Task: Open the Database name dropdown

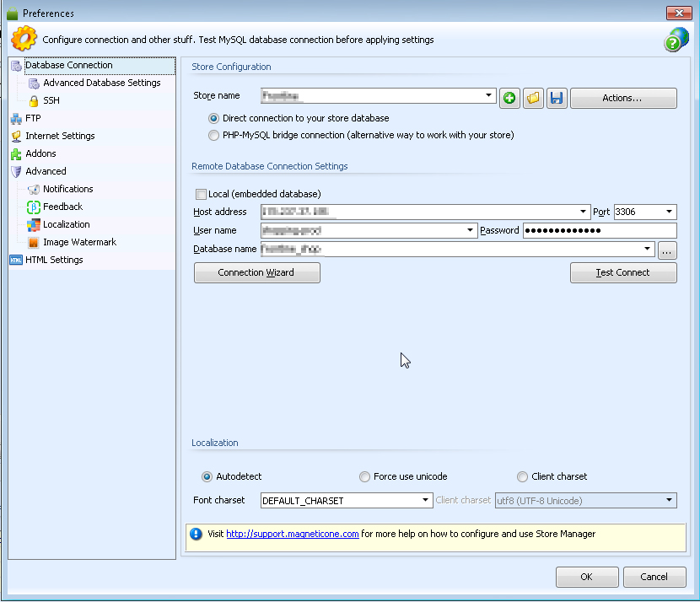Action: tap(648, 249)
